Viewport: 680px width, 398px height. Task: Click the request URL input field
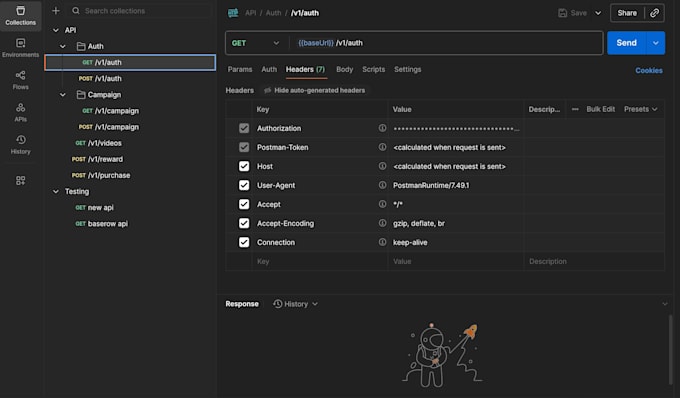(x=446, y=43)
